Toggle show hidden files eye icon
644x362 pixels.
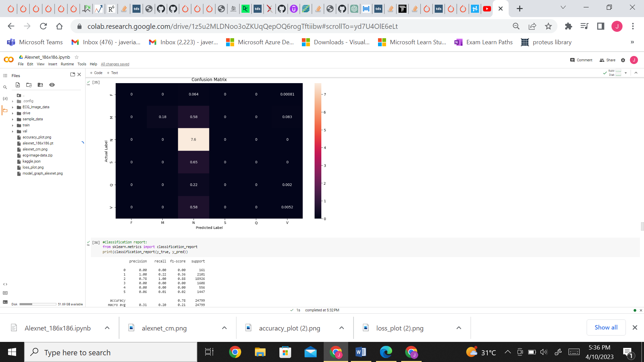(52, 85)
